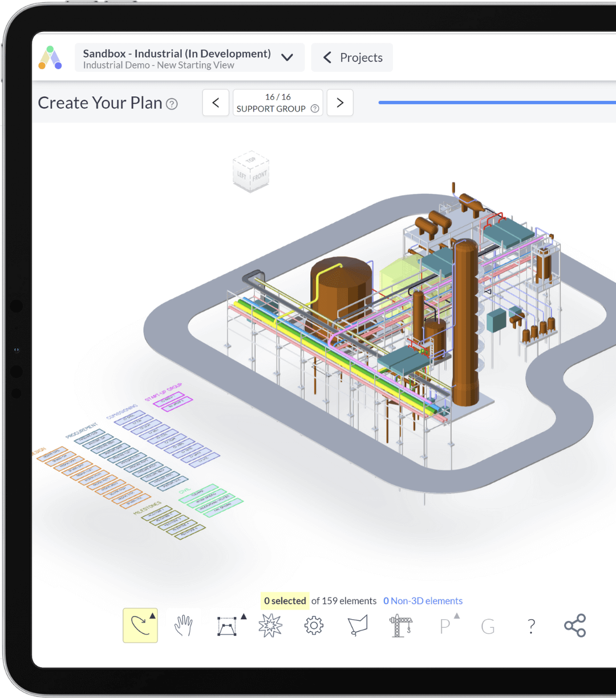616x699 pixels.
Task: Select the lasso flag selection tool
Action: click(x=358, y=625)
